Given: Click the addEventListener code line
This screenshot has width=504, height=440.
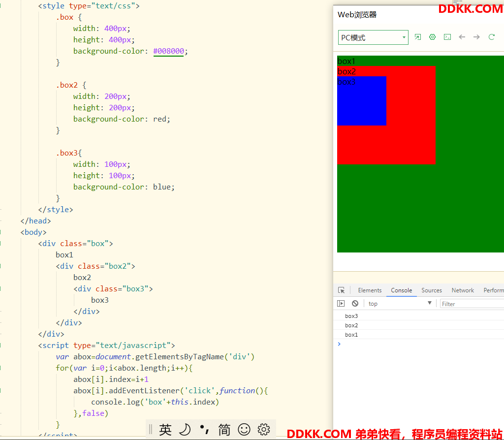Looking at the screenshot, I should (x=171, y=390).
